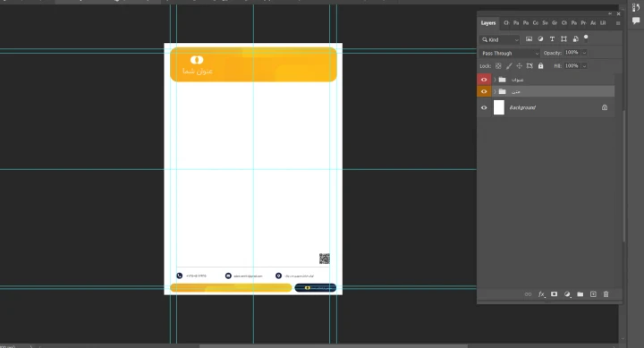The image size is (644, 348).
Task: Click the email icon on canvas footer
Action: coord(228,276)
